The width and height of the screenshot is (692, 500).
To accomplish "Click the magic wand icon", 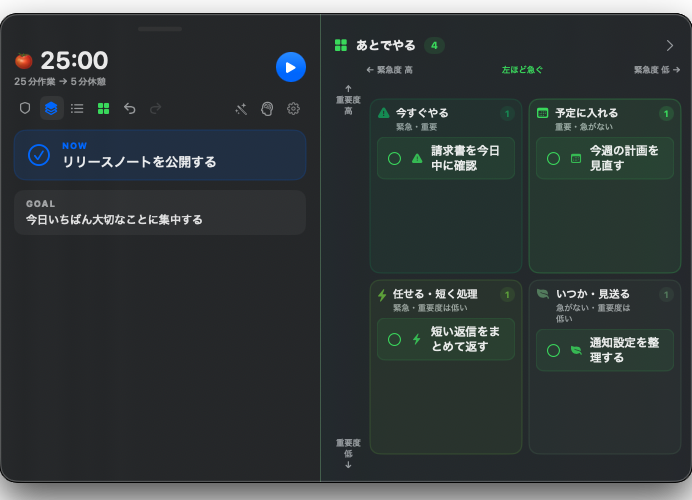I will tap(241, 109).
